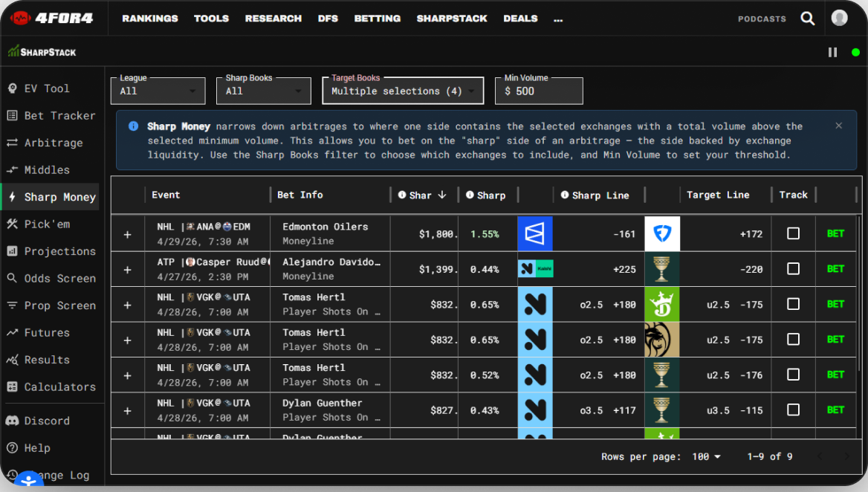Track the Tomas Hertl -176 checkbox
The image size is (868, 492).
point(793,375)
